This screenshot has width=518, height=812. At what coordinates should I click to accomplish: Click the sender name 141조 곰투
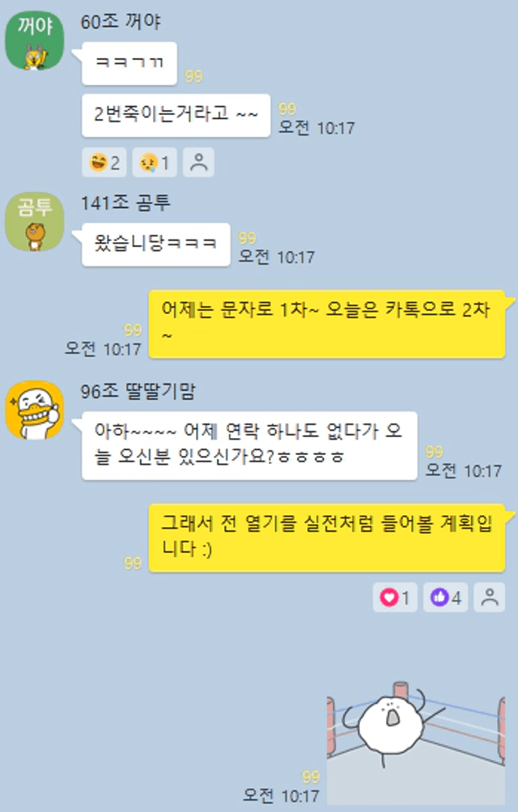[x=125, y=202]
